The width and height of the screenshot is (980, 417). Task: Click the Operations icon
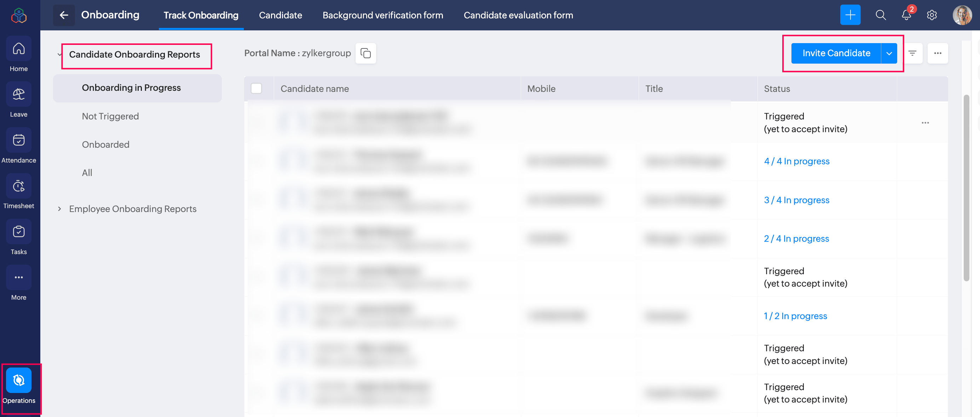tap(19, 380)
